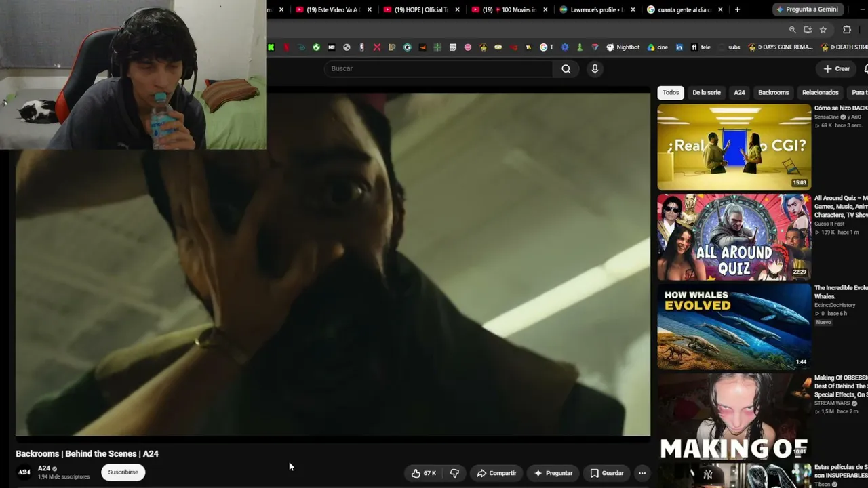Start voice search with the microphone icon
The image size is (868, 488).
(x=595, y=68)
